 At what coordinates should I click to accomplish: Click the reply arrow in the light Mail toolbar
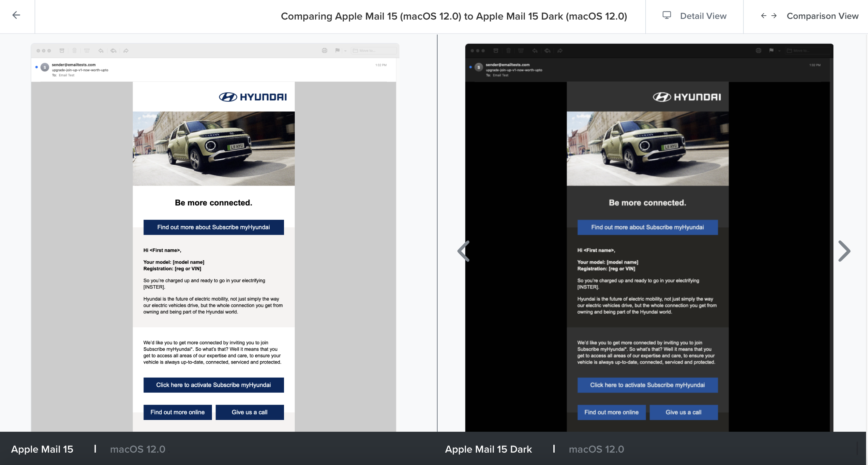(101, 51)
